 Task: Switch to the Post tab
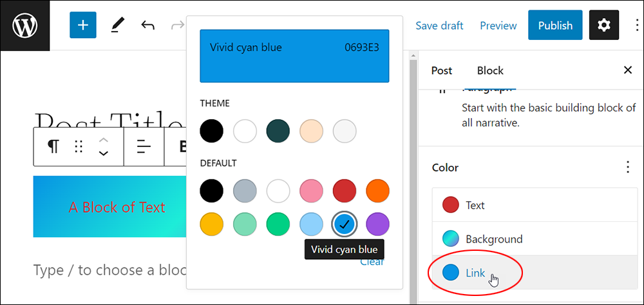(x=442, y=71)
